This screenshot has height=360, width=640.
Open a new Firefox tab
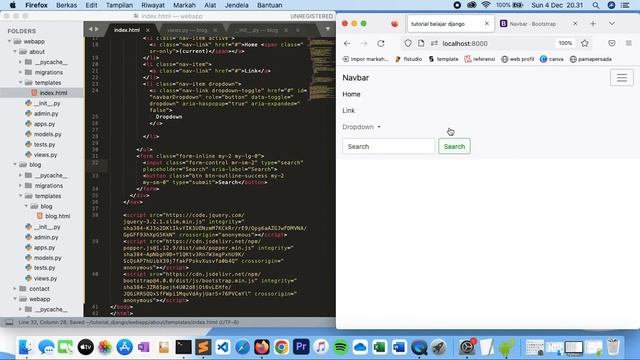tap(593, 24)
